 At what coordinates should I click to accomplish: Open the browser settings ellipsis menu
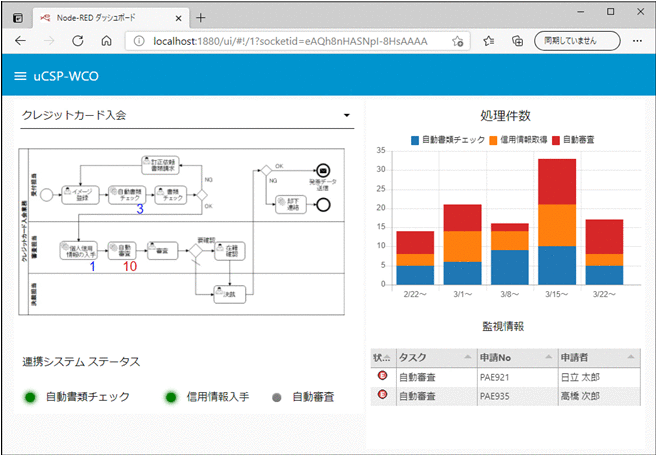point(637,41)
